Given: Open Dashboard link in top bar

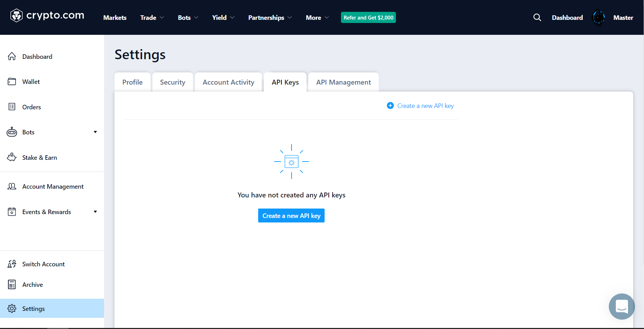Looking at the screenshot, I should coord(567,17).
